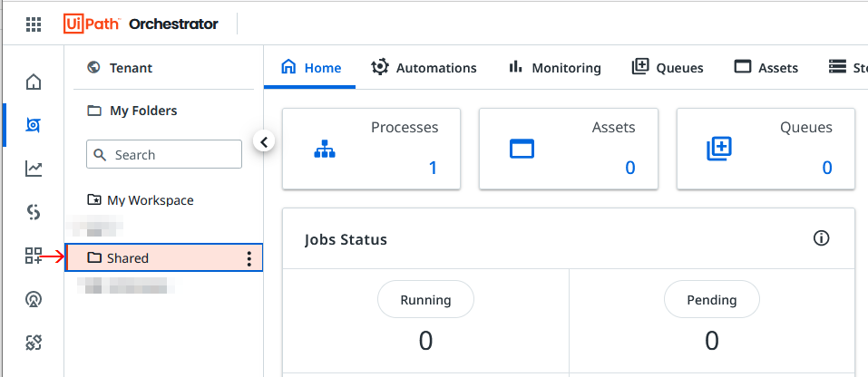
Task: Click the Jobs Status heading
Action: 346,239
